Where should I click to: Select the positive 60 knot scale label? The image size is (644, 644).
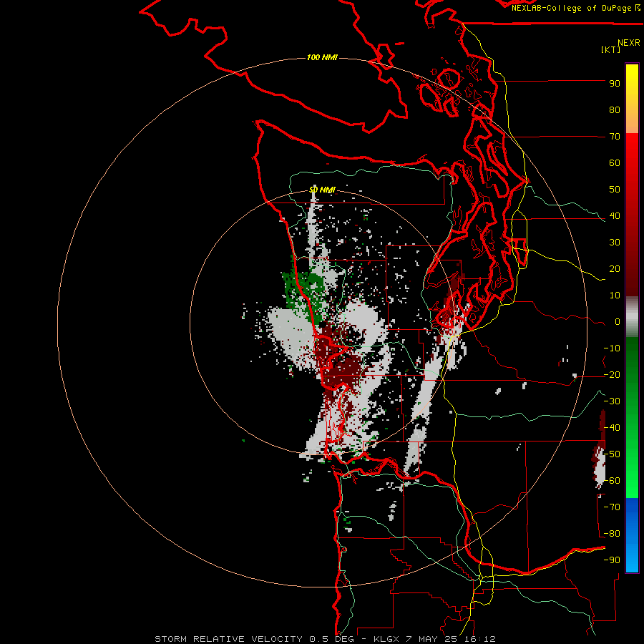pos(615,163)
